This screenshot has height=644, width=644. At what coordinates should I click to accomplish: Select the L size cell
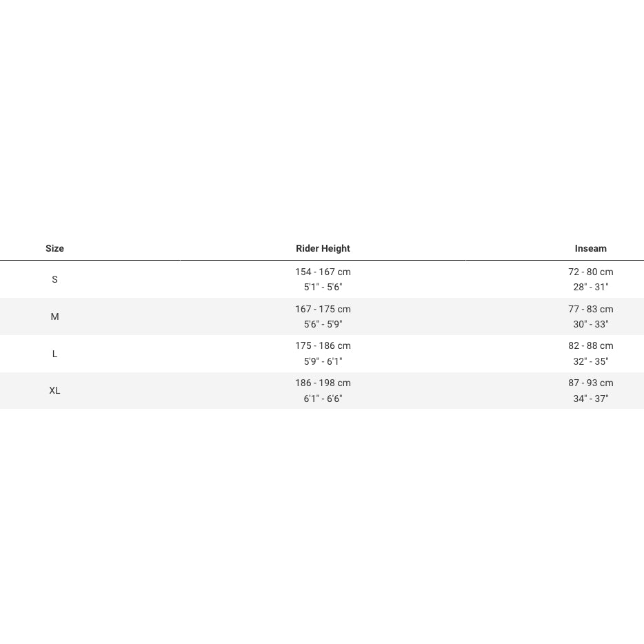click(54, 354)
